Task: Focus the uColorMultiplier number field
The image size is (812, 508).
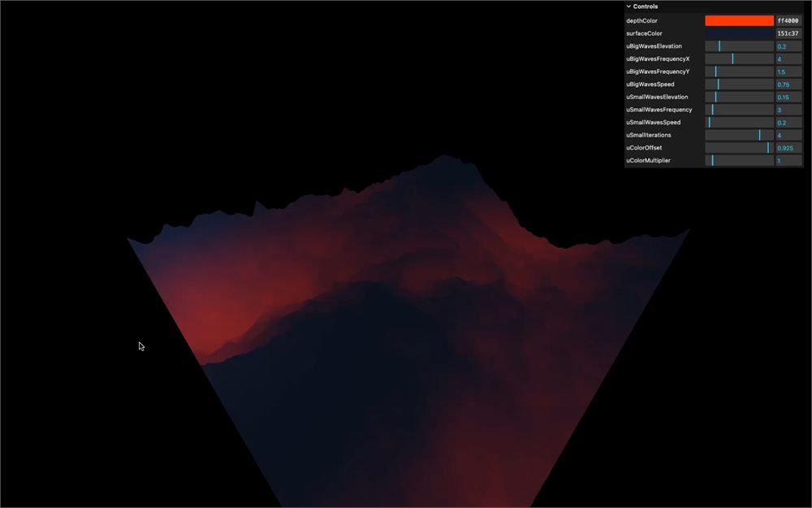Action: 788,161
